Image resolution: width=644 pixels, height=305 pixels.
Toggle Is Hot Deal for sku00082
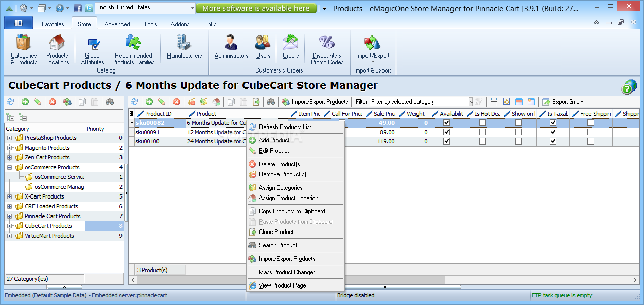coord(482,123)
